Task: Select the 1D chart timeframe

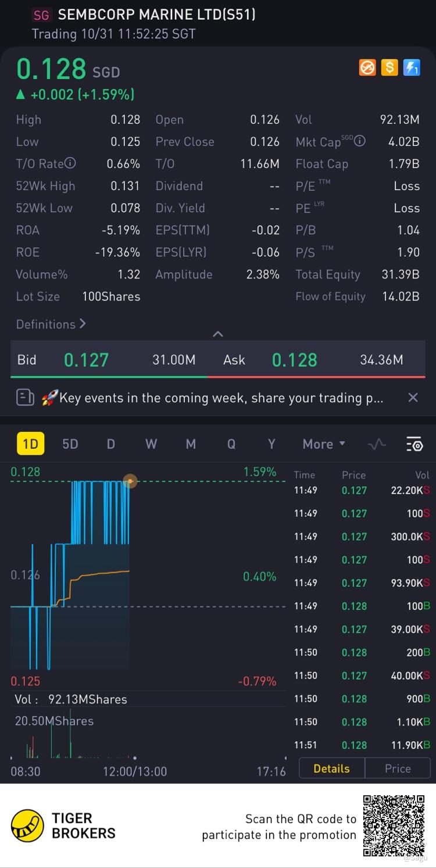Action: point(30,444)
